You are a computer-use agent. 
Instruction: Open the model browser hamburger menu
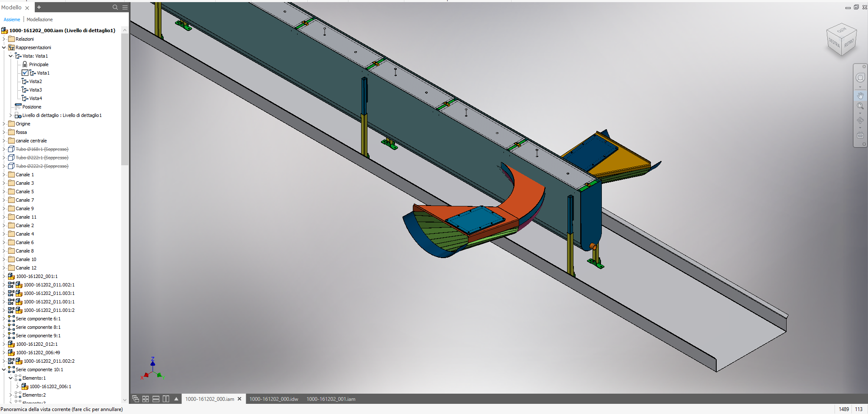point(125,7)
